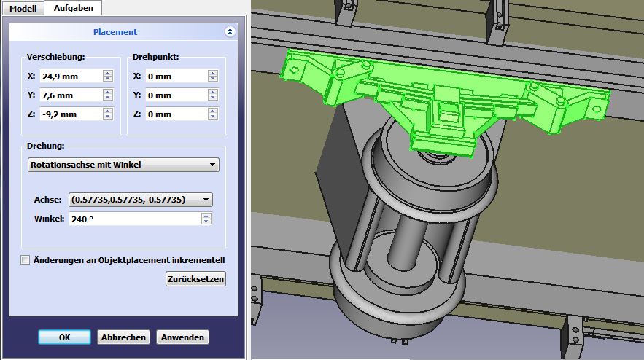Decrease Drehpunkt Y with down arrow
644x360 pixels.
[213, 98]
